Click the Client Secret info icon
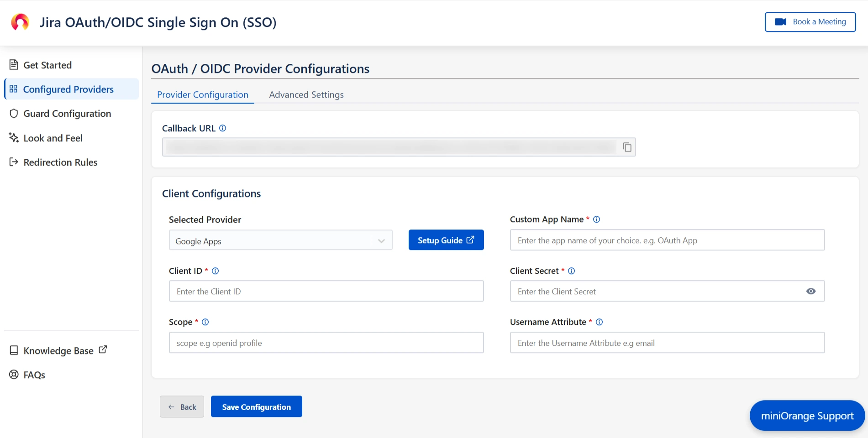Viewport: 868px width, 438px height. point(571,271)
